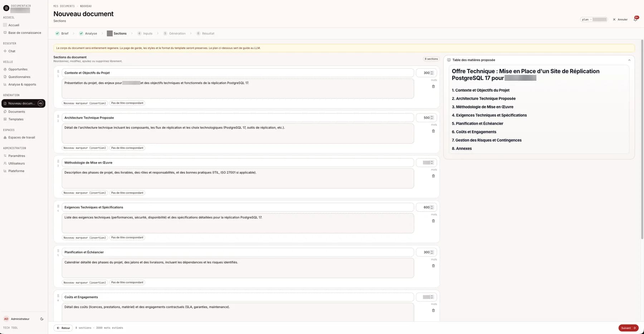Open Pas de titre correspondant for Planification section
The width and height of the screenshot is (644, 334).
click(x=127, y=282)
